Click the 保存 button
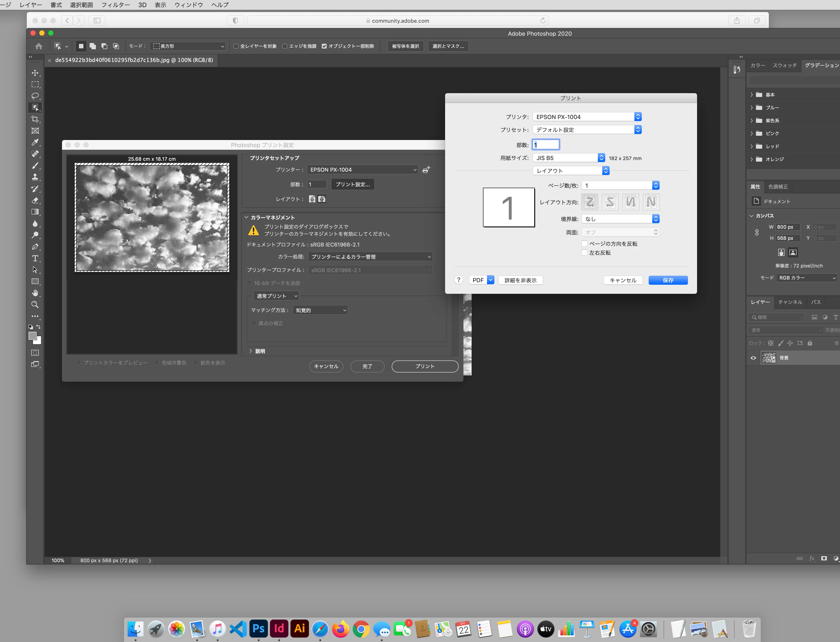 pyautogui.click(x=668, y=280)
